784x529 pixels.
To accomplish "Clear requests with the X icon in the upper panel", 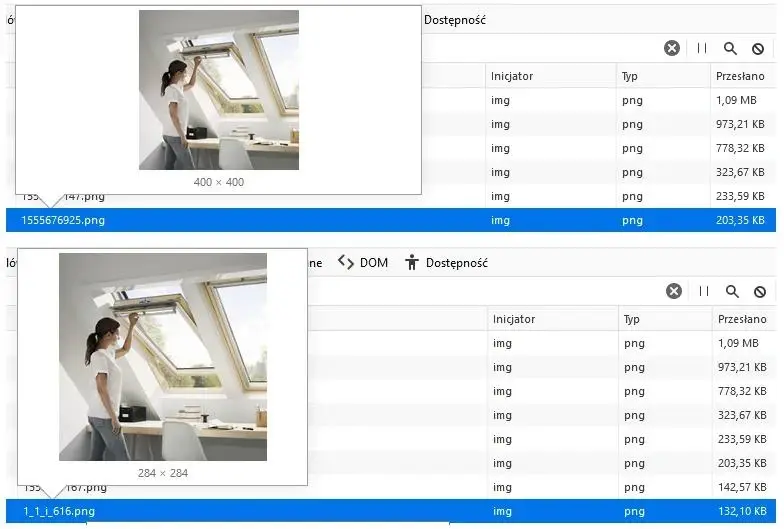I will [672, 48].
